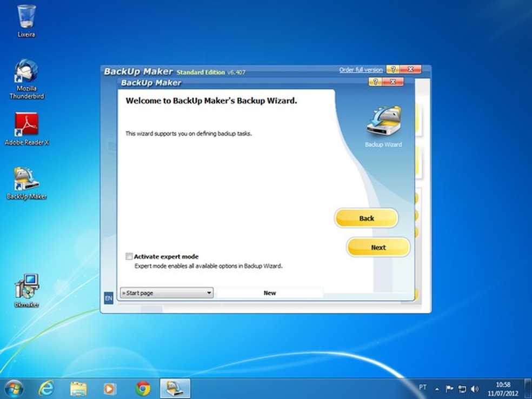Select the bkmaker installer icon

26,287
